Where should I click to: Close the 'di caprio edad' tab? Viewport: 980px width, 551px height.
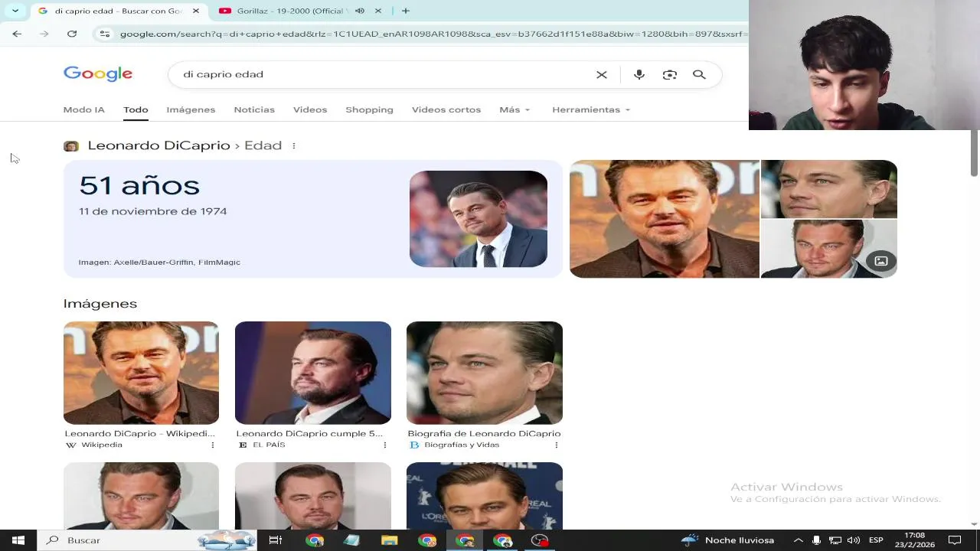(x=196, y=11)
